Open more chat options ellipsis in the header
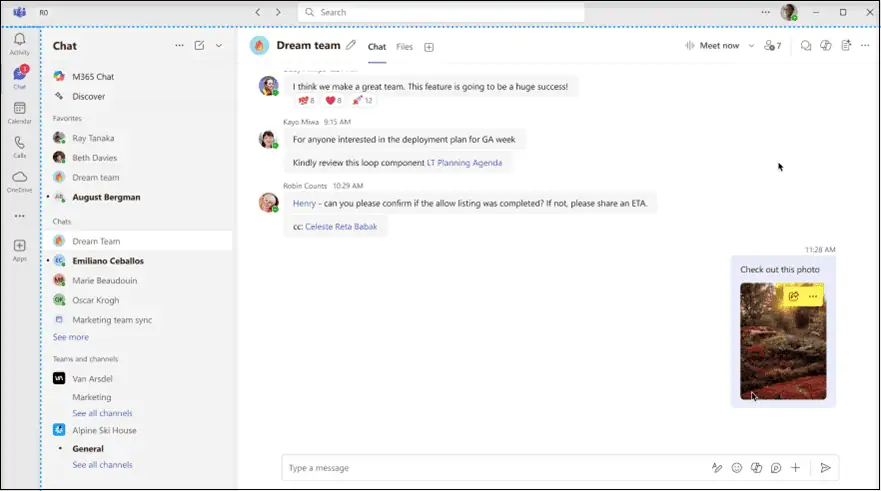This screenshot has width=881, height=491. click(x=865, y=46)
